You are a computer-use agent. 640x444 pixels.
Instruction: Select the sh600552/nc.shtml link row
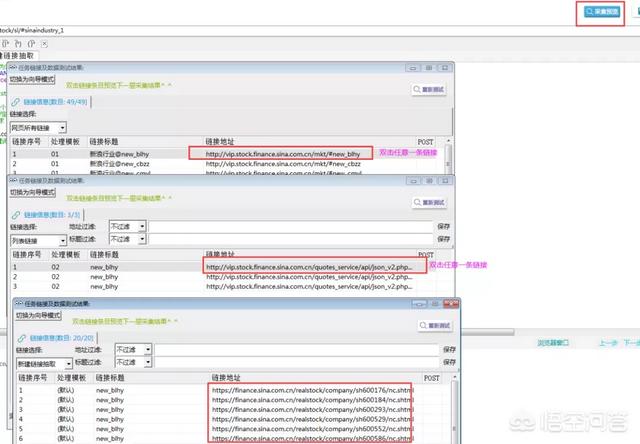tap(233, 429)
